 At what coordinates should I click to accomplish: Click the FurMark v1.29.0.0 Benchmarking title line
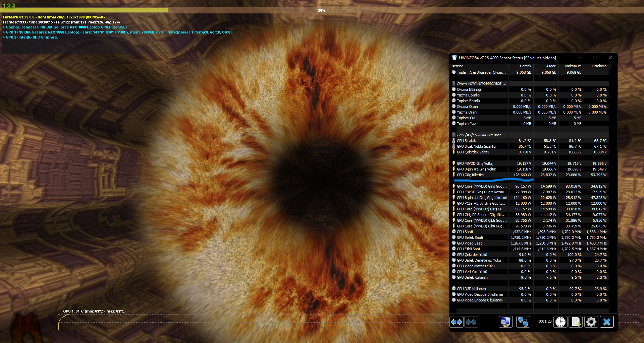point(54,17)
